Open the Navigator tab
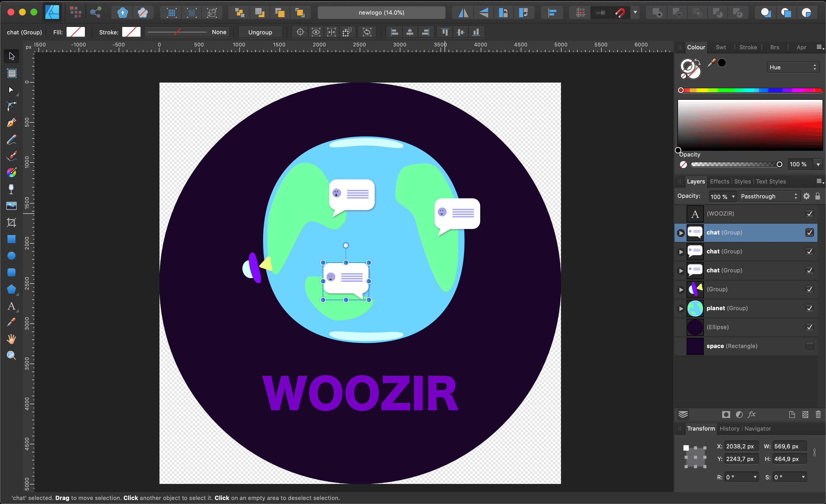Screen dimensions: 826x504 (x=758, y=429)
